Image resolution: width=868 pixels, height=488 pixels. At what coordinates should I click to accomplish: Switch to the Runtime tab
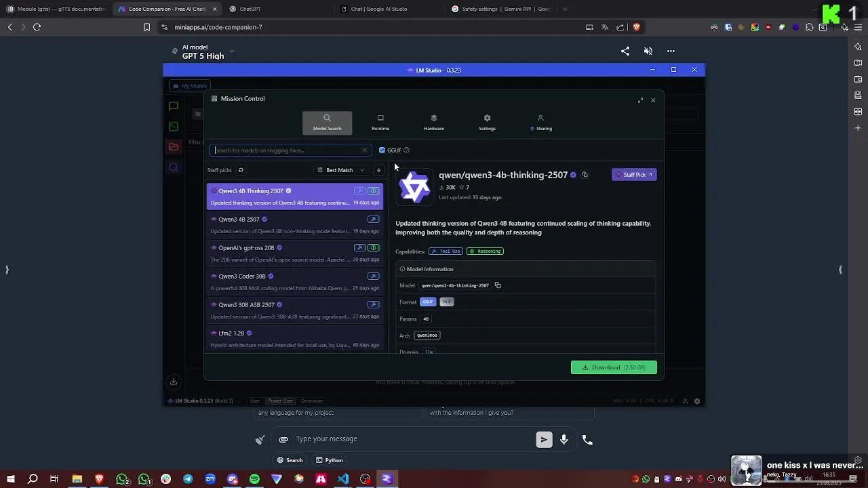tap(380, 123)
